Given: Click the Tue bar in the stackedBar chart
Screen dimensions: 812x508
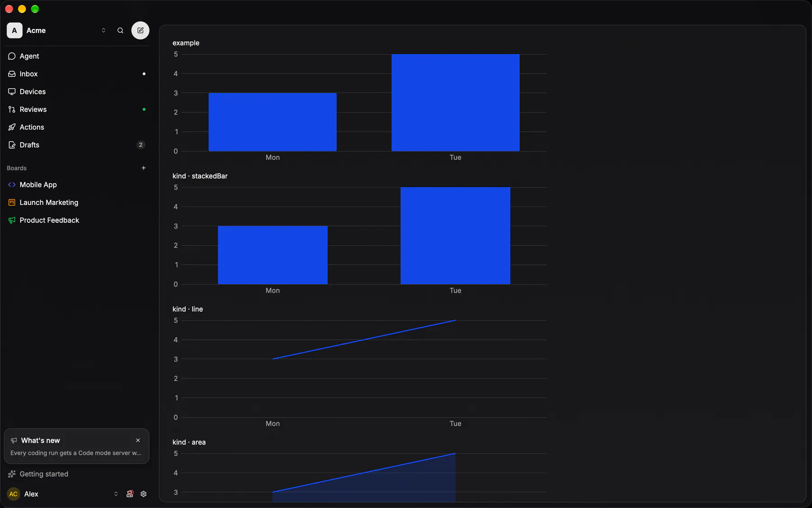Looking at the screenshot, I should click(455, 236).
